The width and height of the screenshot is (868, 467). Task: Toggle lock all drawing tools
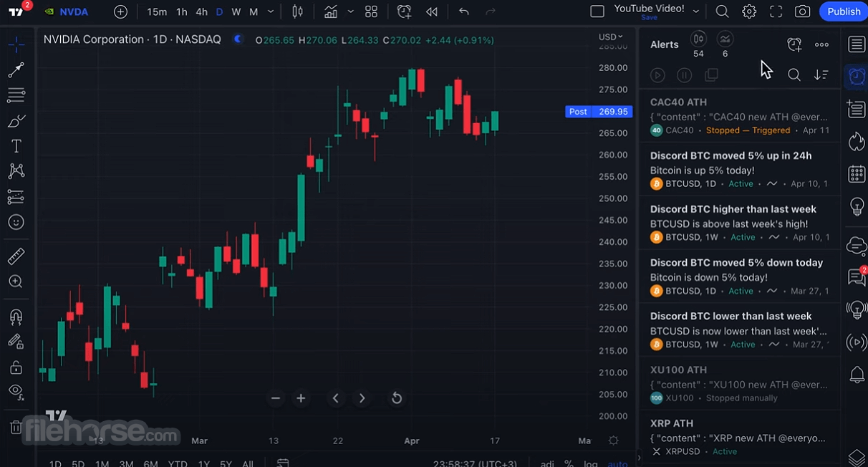pos(16,367)
